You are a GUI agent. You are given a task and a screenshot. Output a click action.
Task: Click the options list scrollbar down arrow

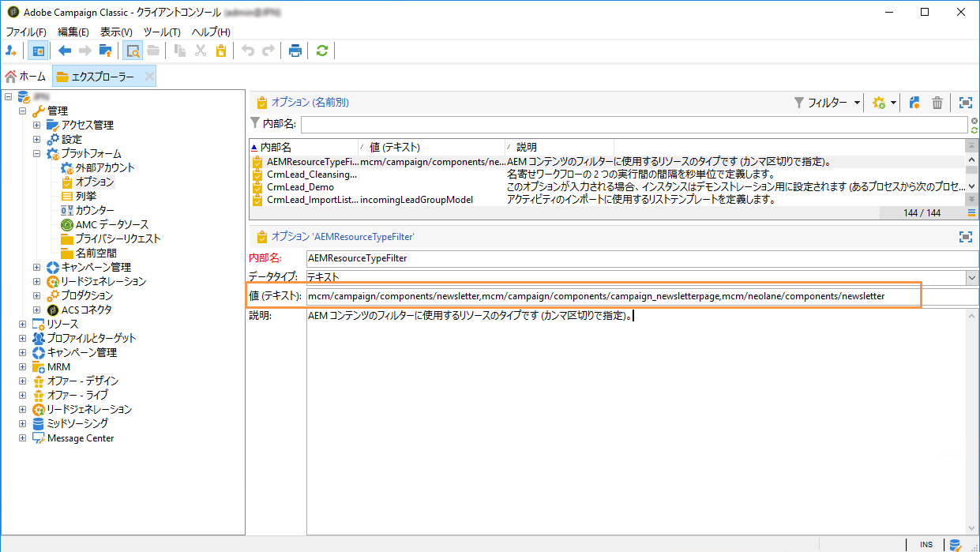click(971, 188)
